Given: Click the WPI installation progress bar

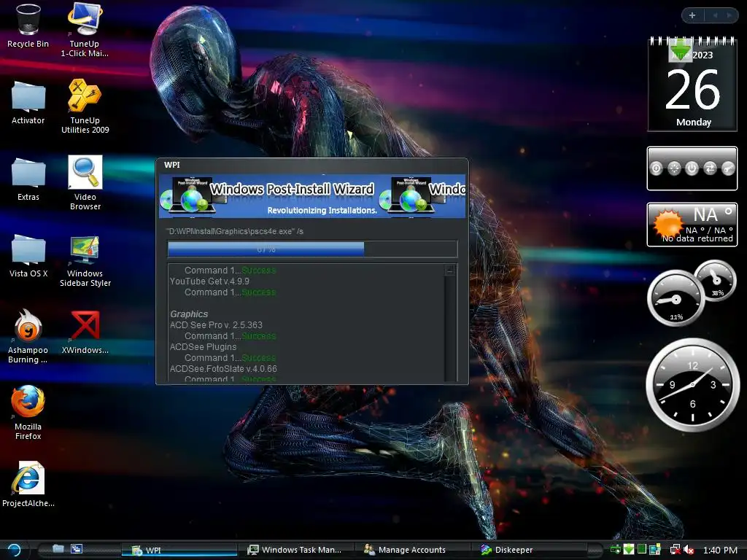Looking at the screenshot, I should point(312,249).
